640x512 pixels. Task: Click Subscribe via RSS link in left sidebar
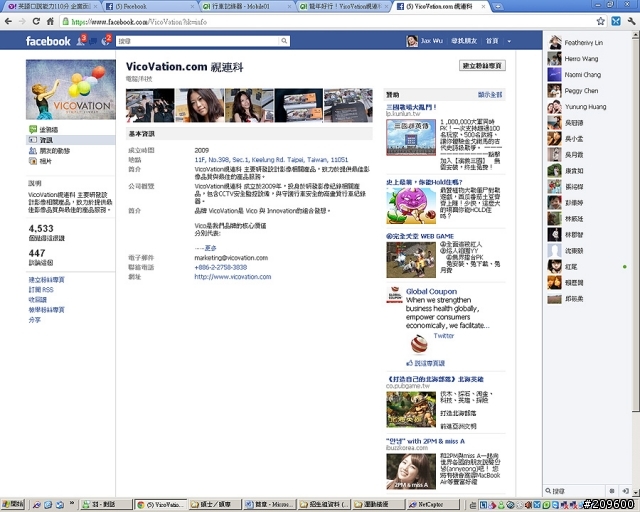[41, 289]
